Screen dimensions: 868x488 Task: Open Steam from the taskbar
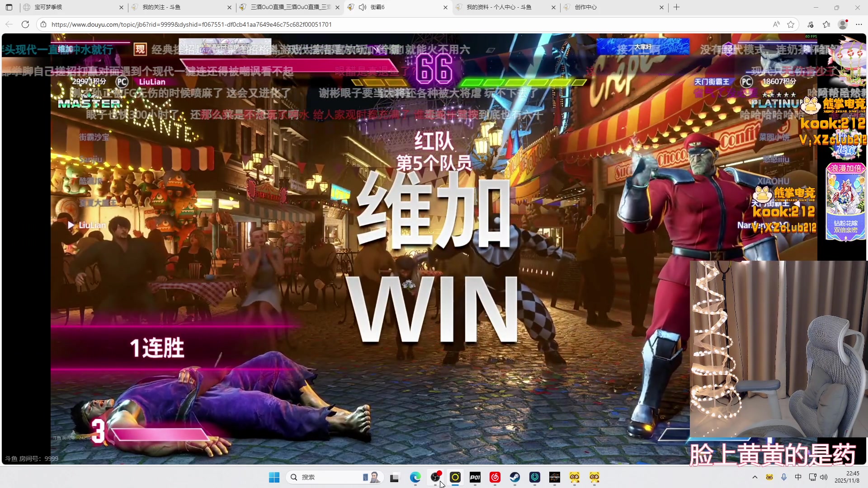(515, 478)
